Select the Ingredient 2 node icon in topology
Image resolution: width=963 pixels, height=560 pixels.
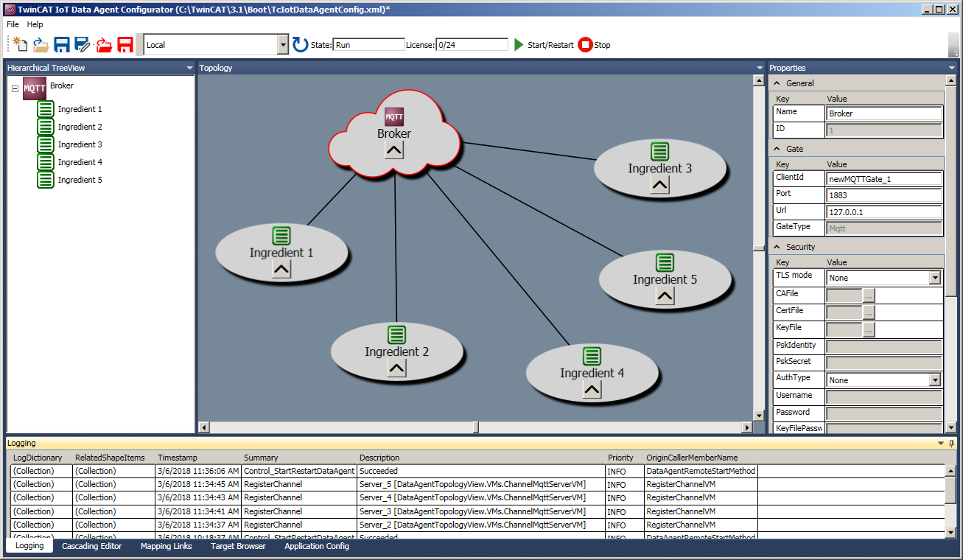click(396, 335)
